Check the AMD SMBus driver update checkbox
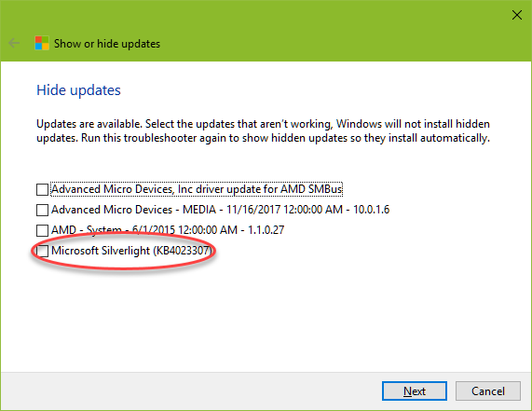This screenshot has width=532, height=411. pos(42,190)
